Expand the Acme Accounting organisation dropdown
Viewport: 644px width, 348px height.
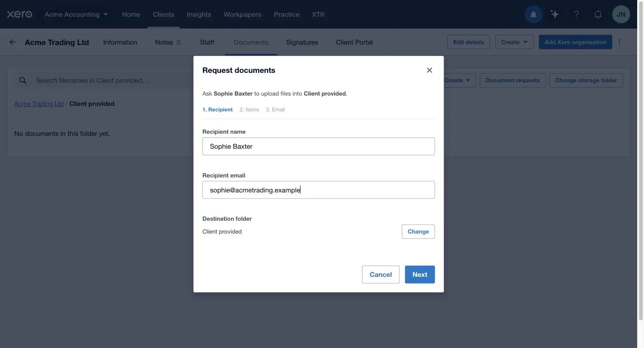click(76, 15)
